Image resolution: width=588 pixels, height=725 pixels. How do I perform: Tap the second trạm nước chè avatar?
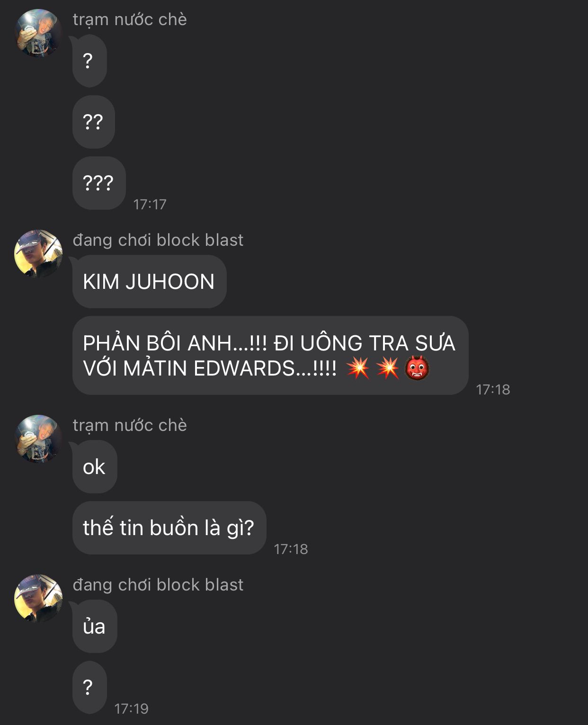coord(38,439)
